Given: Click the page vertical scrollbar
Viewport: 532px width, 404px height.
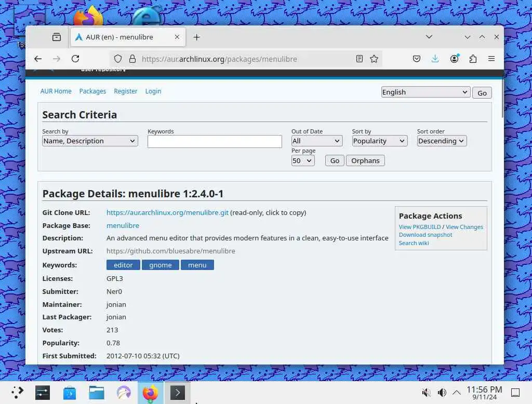Looking at the screenshot, I should tap(502, 99).
